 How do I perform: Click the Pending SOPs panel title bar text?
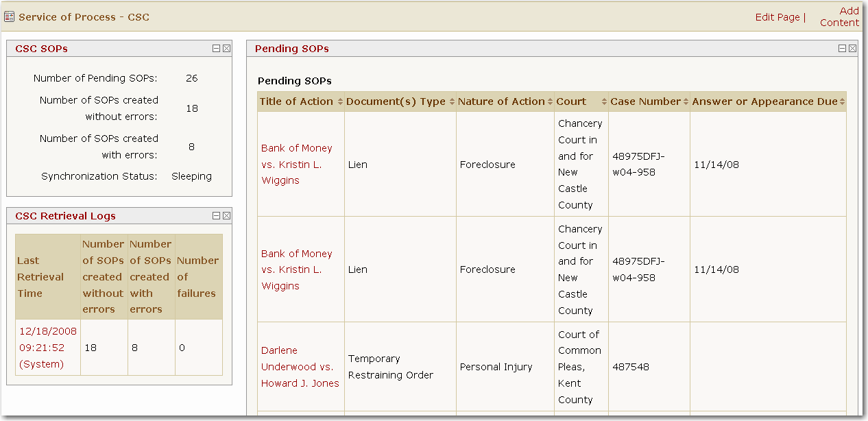pyautogui.click(x=291, y=49)
